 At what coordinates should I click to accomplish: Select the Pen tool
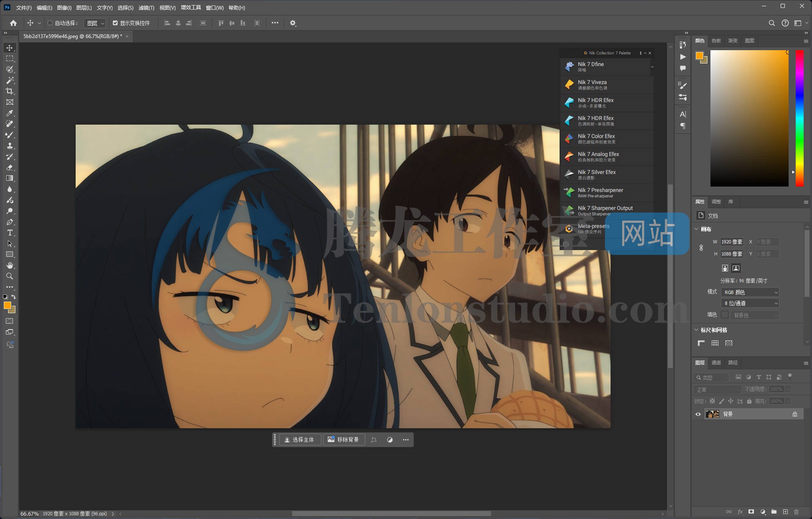(10, 222)
